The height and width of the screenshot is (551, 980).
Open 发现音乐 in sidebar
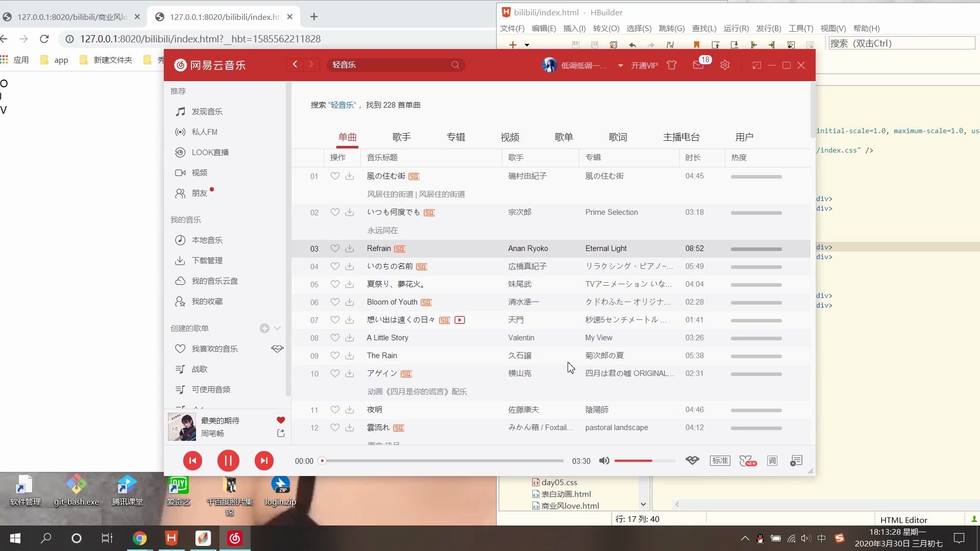coord(206,111)
